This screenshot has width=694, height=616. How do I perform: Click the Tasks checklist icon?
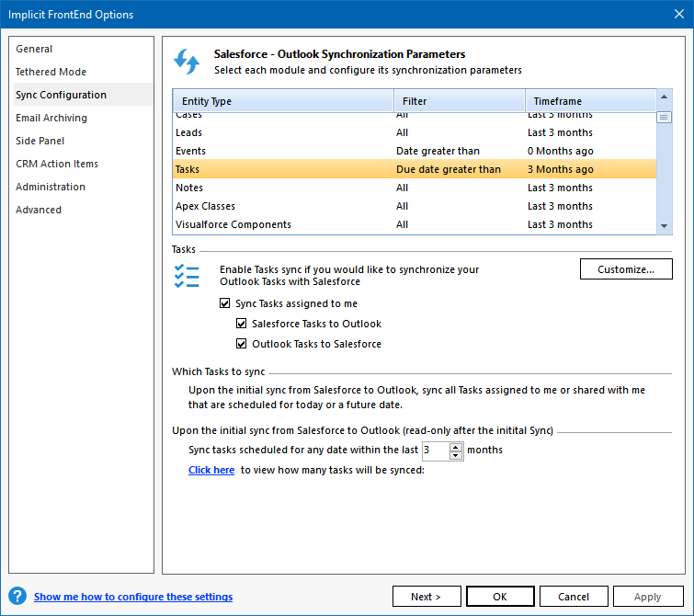pyautogui.click(x=187, y=276)
